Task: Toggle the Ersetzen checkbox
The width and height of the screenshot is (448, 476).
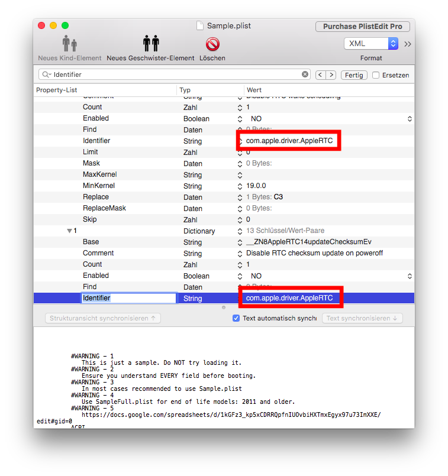Action: tap(376, 75)
